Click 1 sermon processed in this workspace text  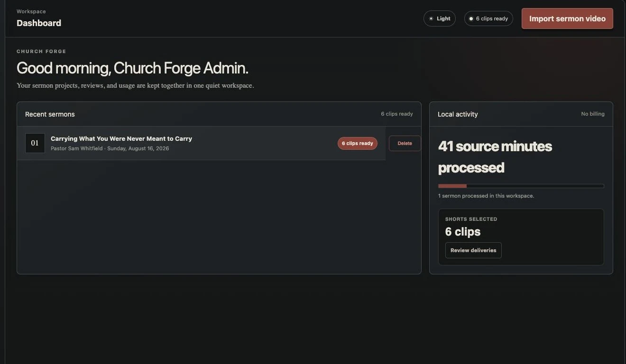(486, 196)
